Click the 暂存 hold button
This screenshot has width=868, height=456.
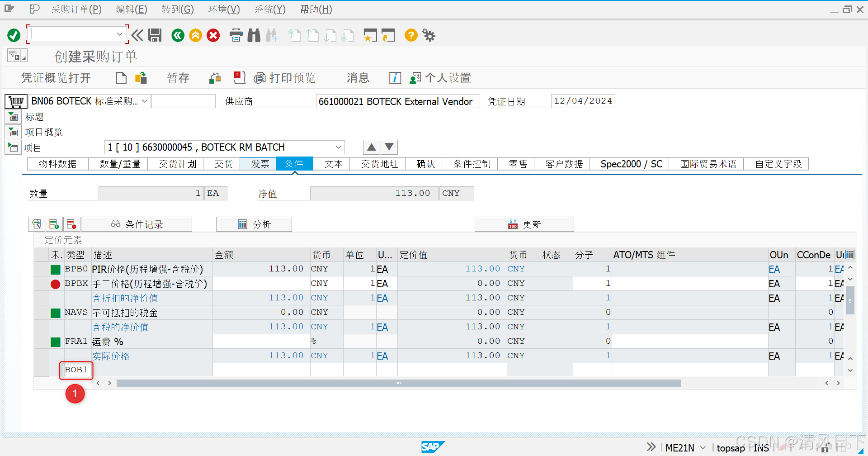pos(178,78)
